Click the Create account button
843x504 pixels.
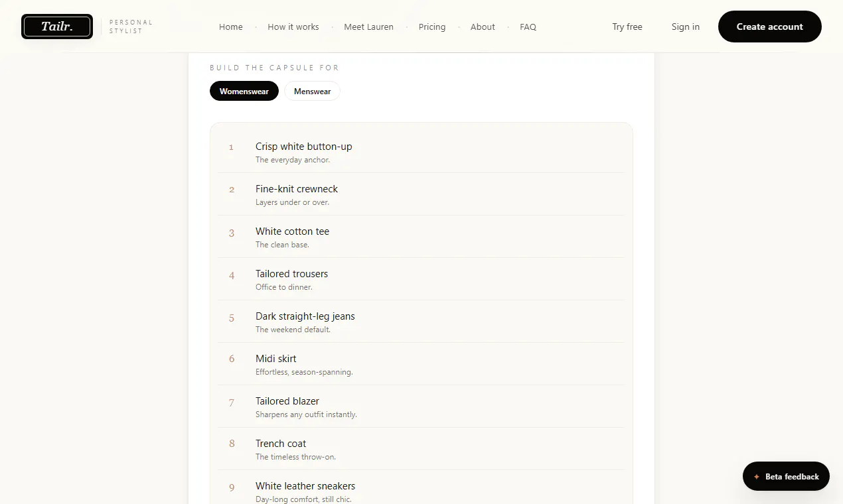pos(770,27)
